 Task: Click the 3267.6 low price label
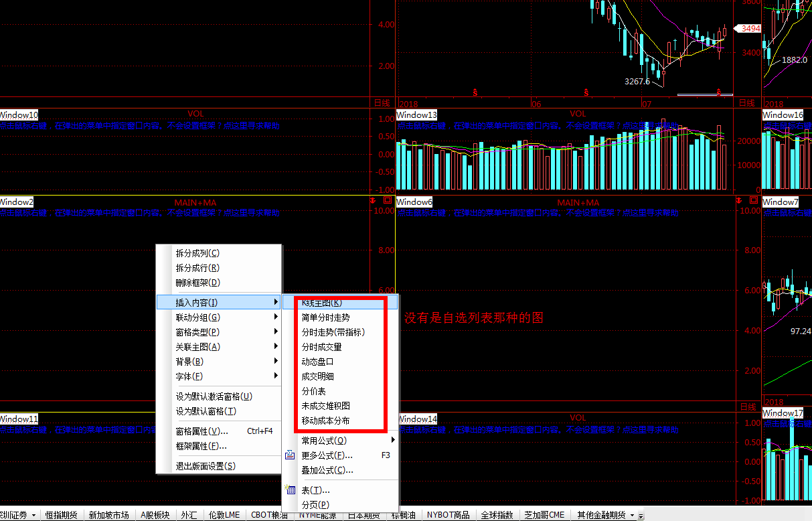(637, 81)
